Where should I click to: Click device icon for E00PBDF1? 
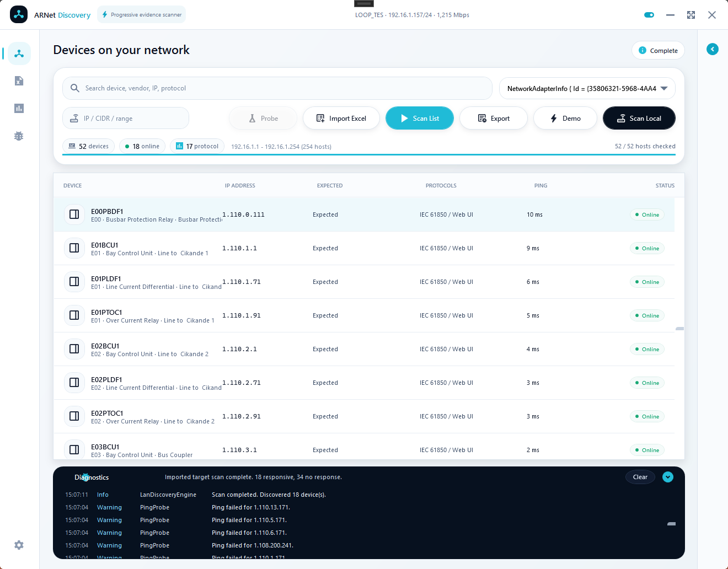(x=74, y=214)
